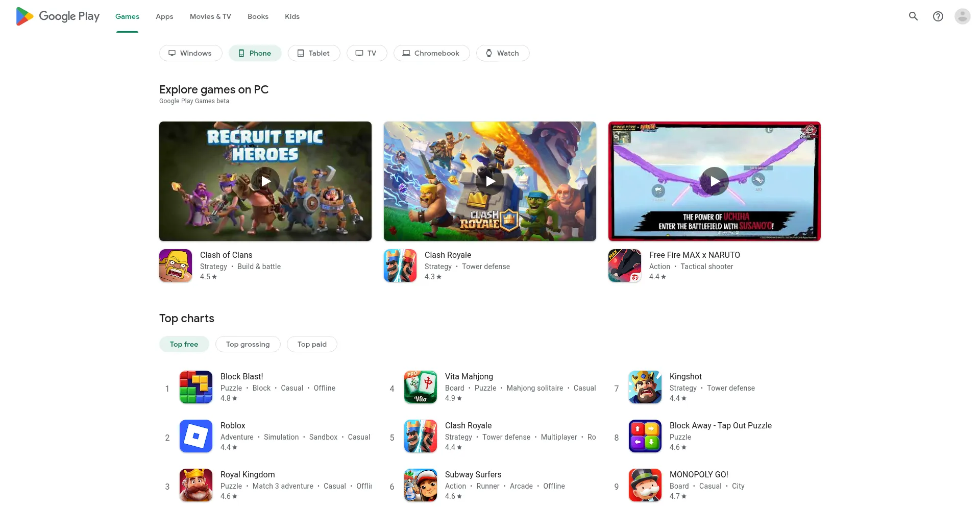Click the 'Top charts' heading
This screenshot has width=980, height=507.
[187, 318]
